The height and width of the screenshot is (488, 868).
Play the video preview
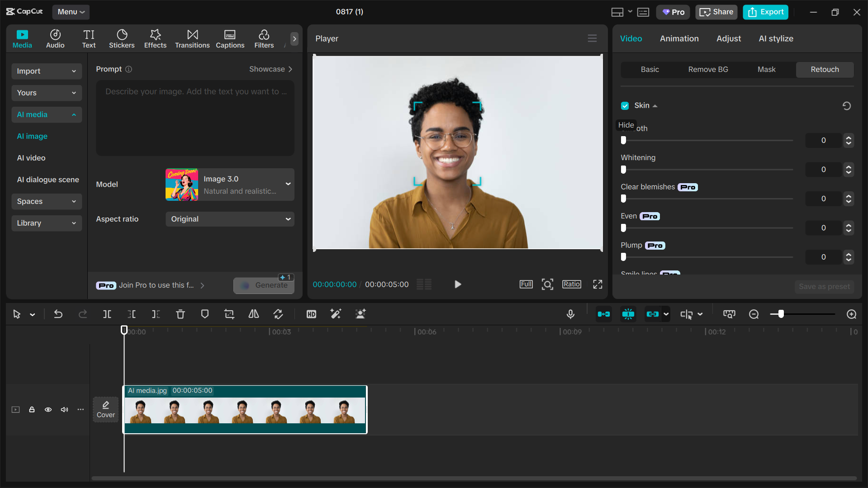pos(458,284)
